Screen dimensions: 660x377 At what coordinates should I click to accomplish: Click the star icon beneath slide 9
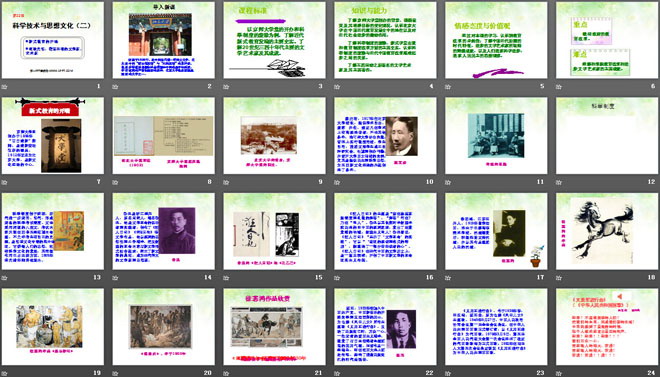click(226, 182)
